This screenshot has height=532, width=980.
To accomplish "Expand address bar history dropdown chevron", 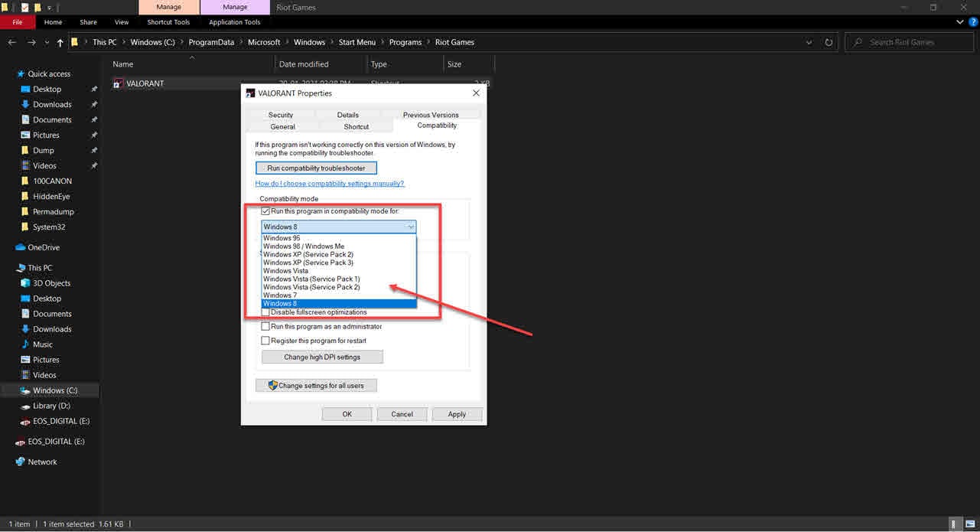I will (811, 42).
